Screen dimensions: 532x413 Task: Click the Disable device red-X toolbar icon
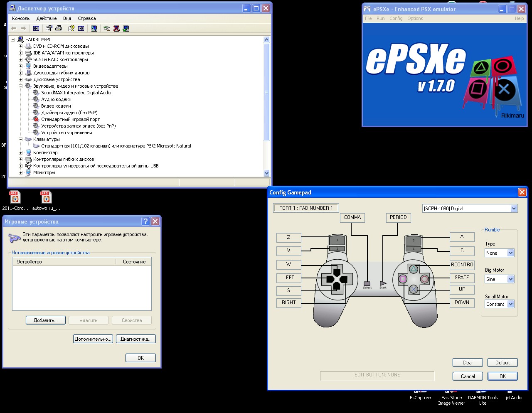(x=117, y=28)
